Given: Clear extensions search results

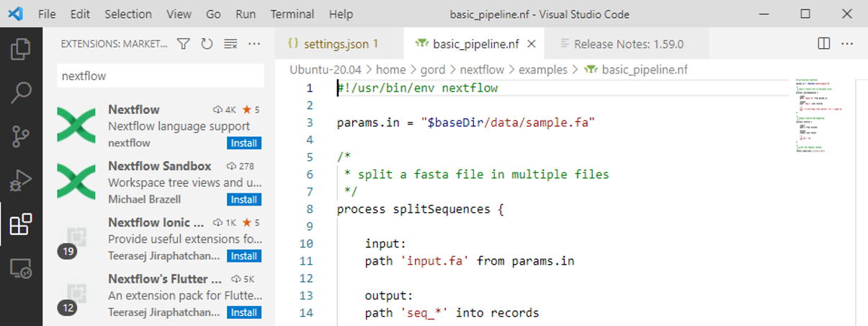Looking at the screenshot, I should [x=231, y=44].
